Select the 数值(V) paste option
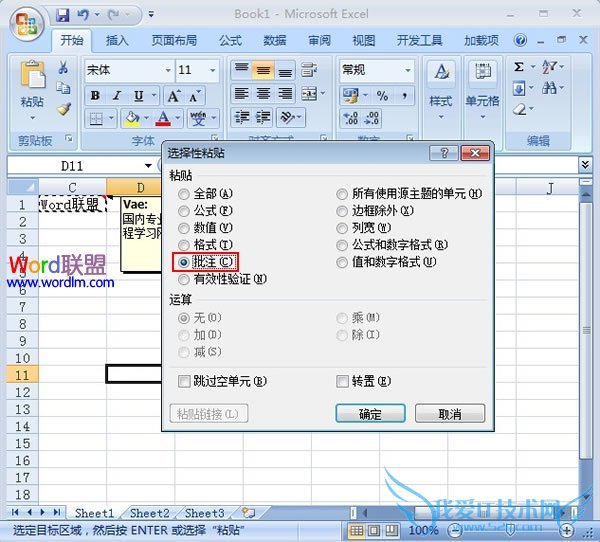 click(206, 228)
